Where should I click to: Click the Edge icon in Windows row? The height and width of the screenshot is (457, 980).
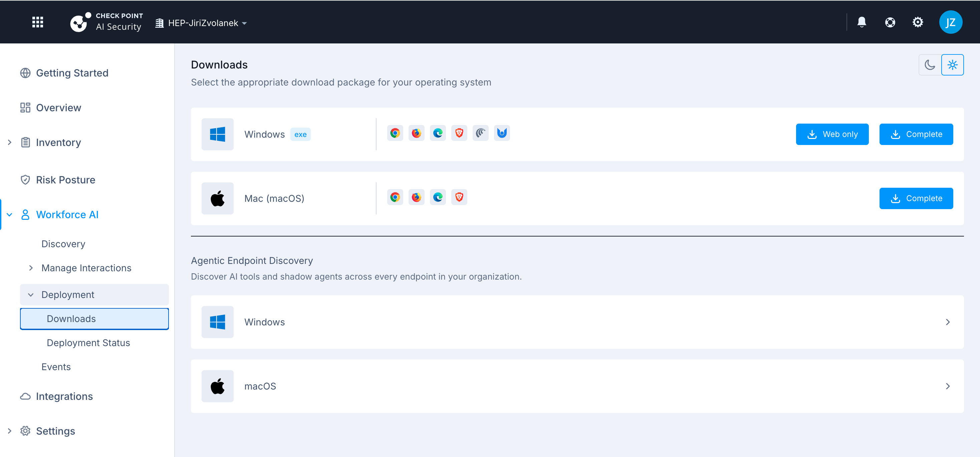tap(438, 133)
